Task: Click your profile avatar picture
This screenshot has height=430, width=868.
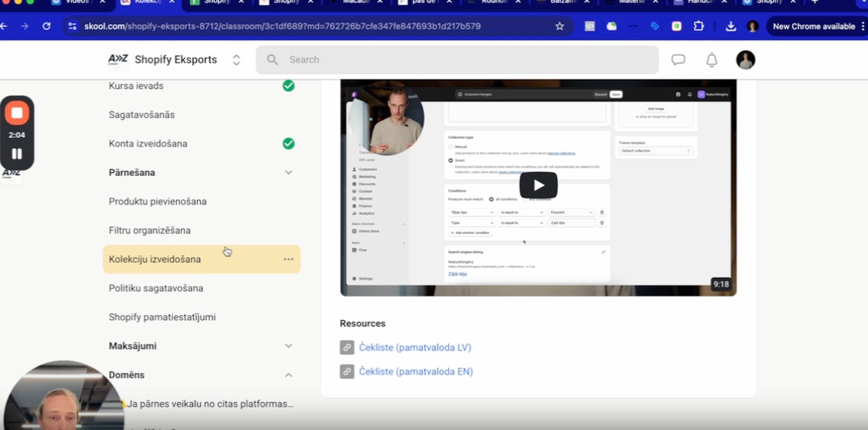Action: (745, 59)
